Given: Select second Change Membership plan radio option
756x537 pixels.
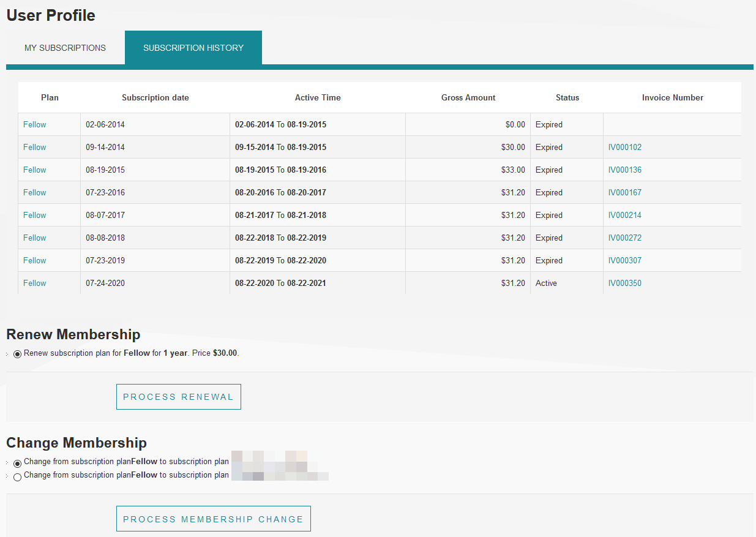Looking at the screenshot, I should (17, 477).
